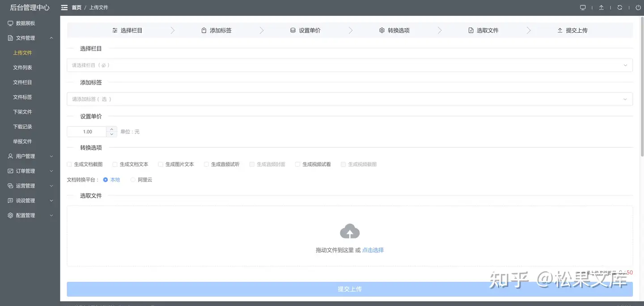The height and width of the screenshot is (306, 644).
Task: Click the power logout icon
Action: coord(638,8)
